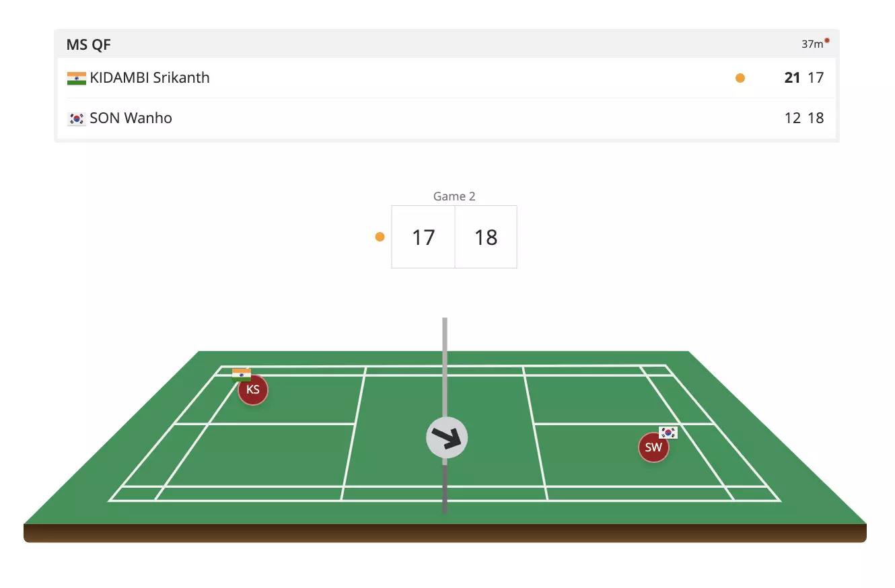Click the Game 2 label above the scores
895x588 pixels.
(x=454, y=196)
